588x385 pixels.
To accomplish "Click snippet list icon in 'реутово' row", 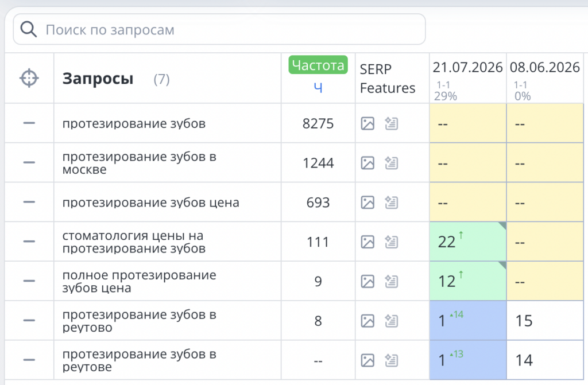I will pos(391,321).
